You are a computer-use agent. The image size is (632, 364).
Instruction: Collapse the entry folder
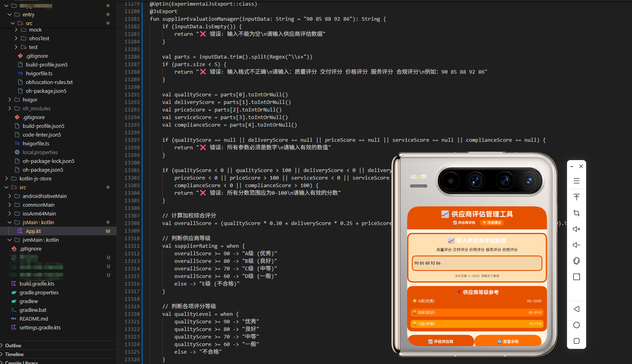(x=10, y=14)
